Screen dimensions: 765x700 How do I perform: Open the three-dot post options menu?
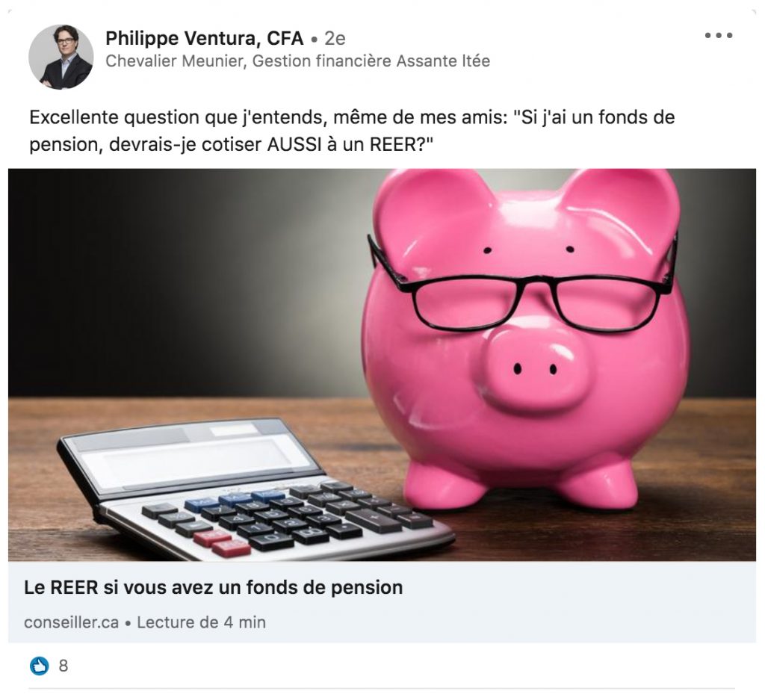(x=718, y=35)
